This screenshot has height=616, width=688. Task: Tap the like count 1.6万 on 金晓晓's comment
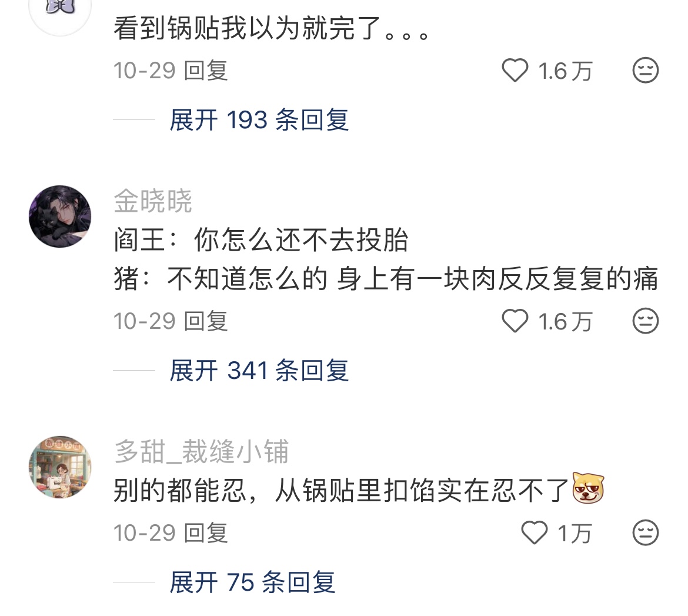click(566, 321)
